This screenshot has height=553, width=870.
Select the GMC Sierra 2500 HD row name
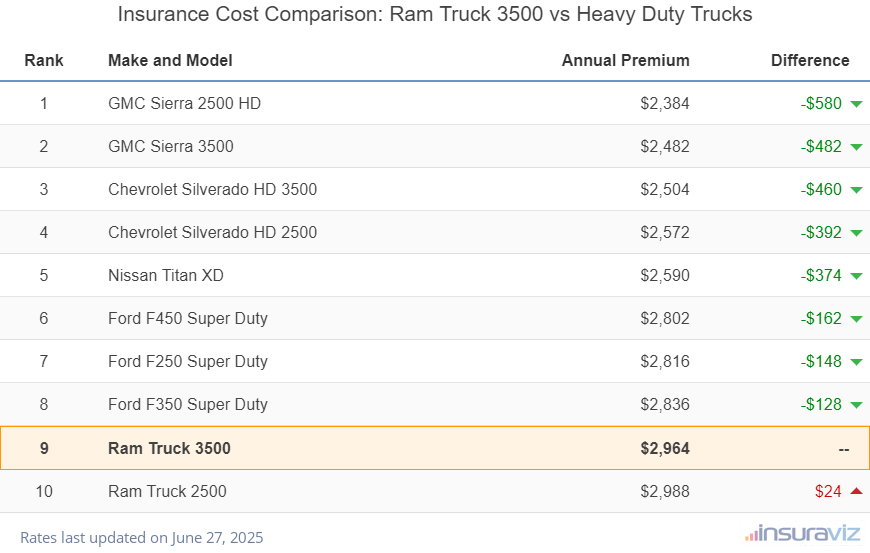point(184,103)
